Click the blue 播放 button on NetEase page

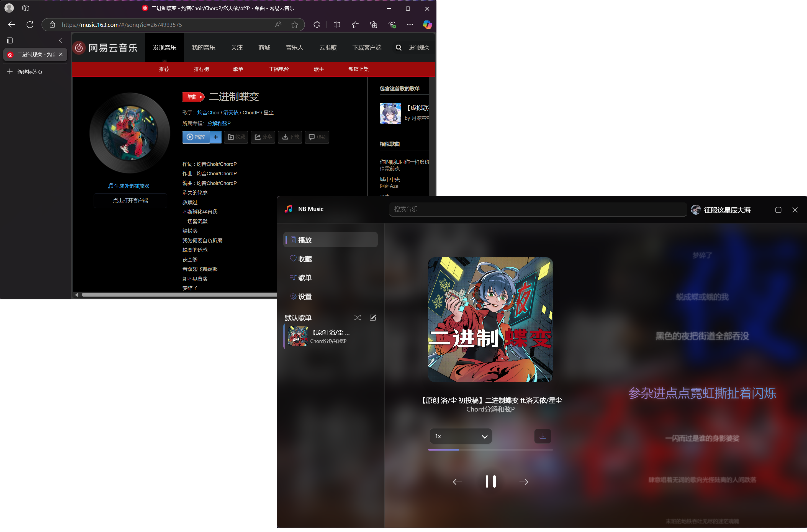coord(196,137)
